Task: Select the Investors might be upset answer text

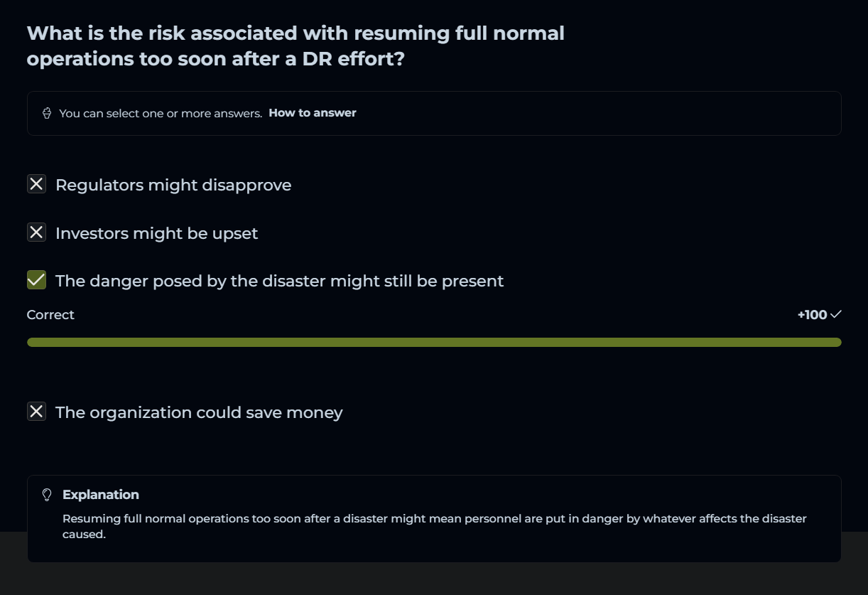Action: [x=156, y=233]
